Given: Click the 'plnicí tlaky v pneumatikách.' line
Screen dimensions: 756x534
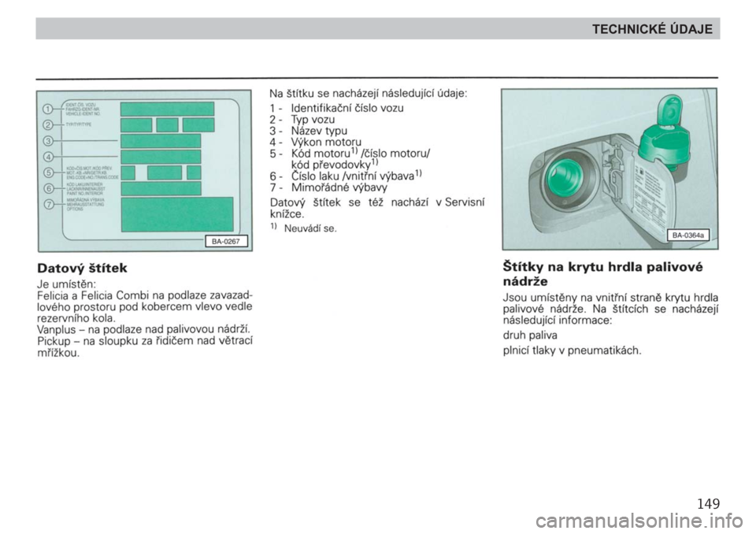Looking at the screenshot, I should pyautogui.click(x=573, y=350).
